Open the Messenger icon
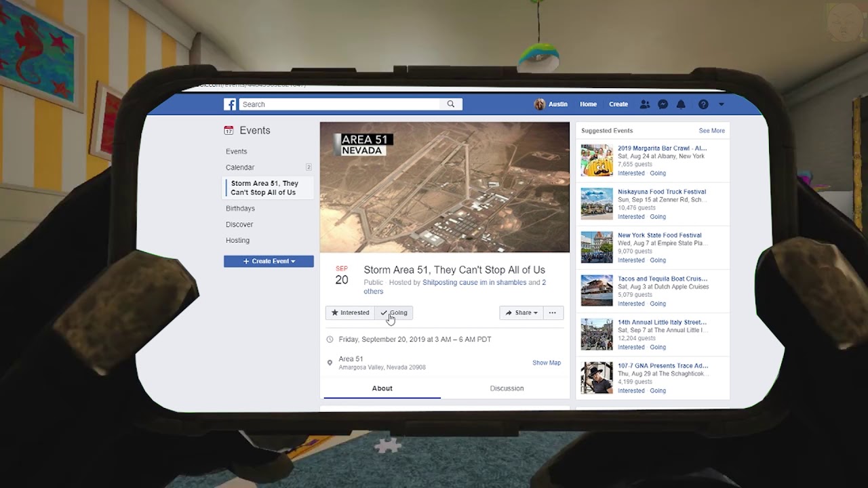 pyautogui.click(x=663, y=104)
